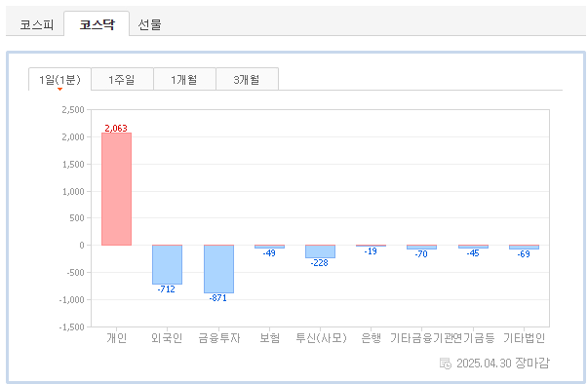This screenshot has width=588, height=384.
Task: Click the -1,500 y-axis label
Action: (x=71, y=327)
